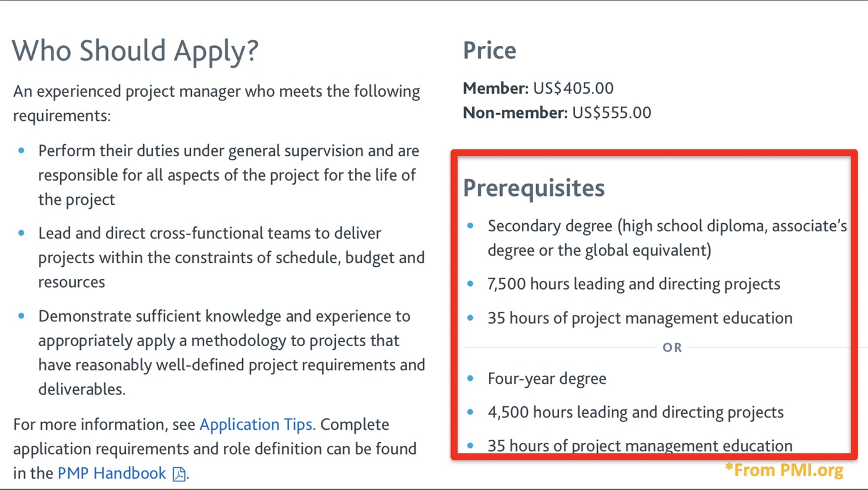Click the OR divider label

coord(672,347)
